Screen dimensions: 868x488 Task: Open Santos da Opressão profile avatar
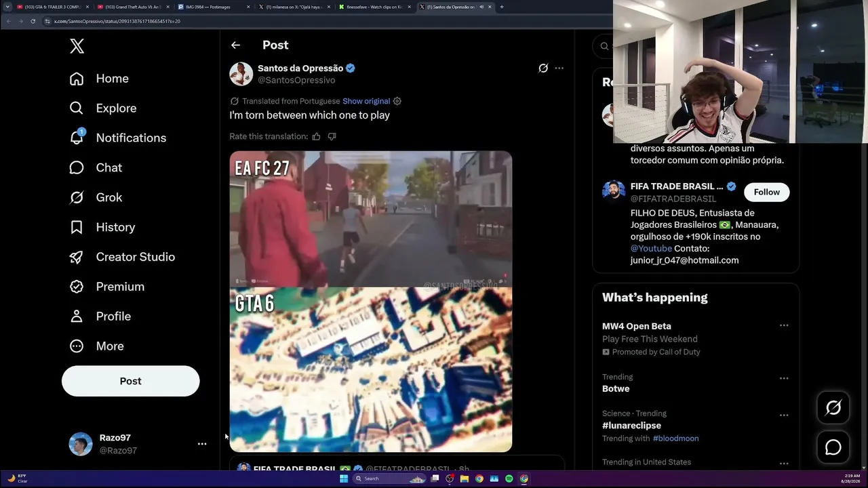(x=241, y=74)
